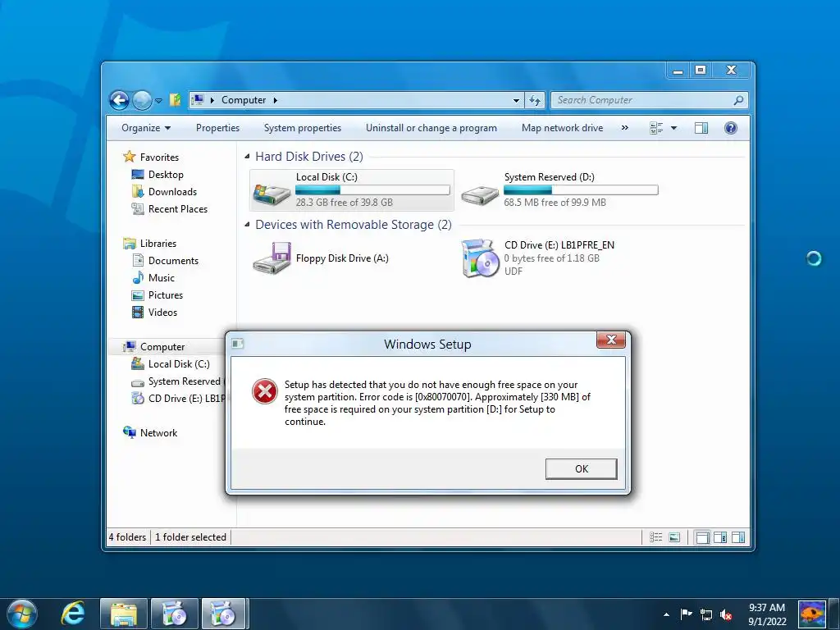
Task: Open Favorites in the navigation pane
Action: (159, 157)
